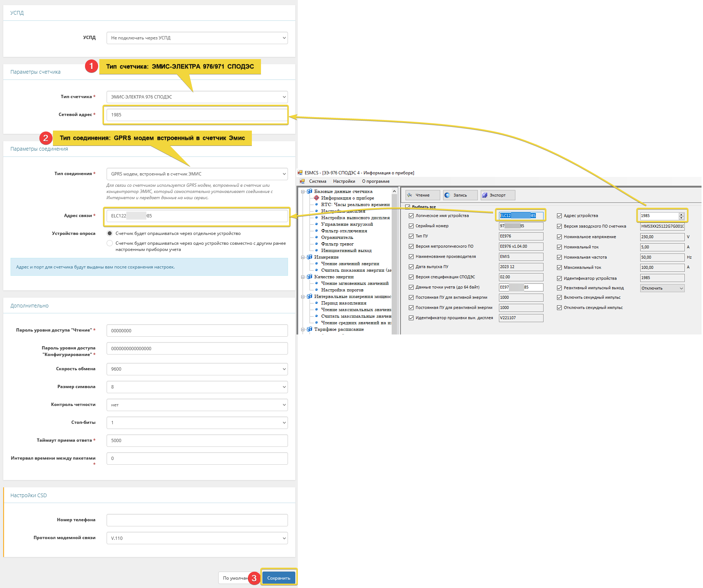Toggle the Адрес устройства checkbox
Screen dimensions: 703x588
pos(560,216)
